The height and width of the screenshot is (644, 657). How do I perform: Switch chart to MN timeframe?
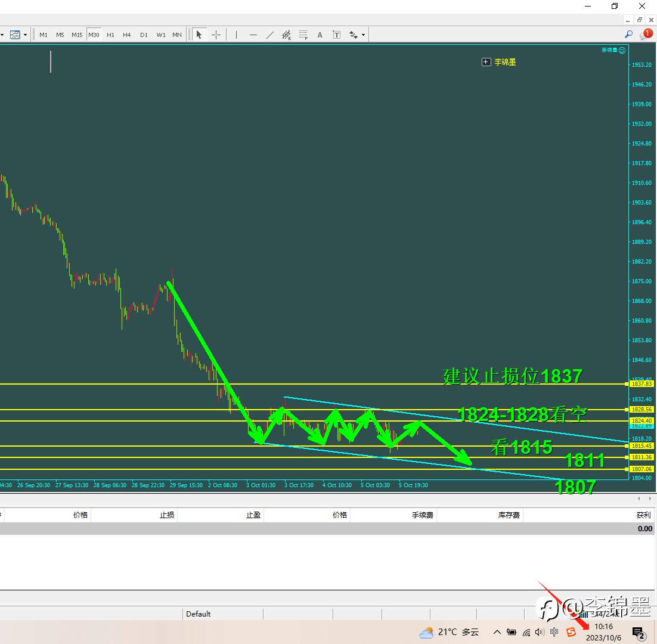pyautogui.click(x=177, y=35)
